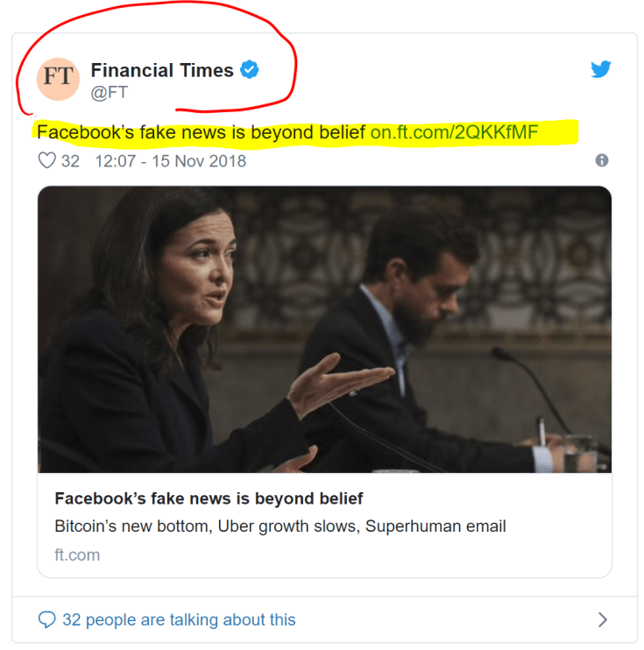Expand conversation with the right chevron

602,620
